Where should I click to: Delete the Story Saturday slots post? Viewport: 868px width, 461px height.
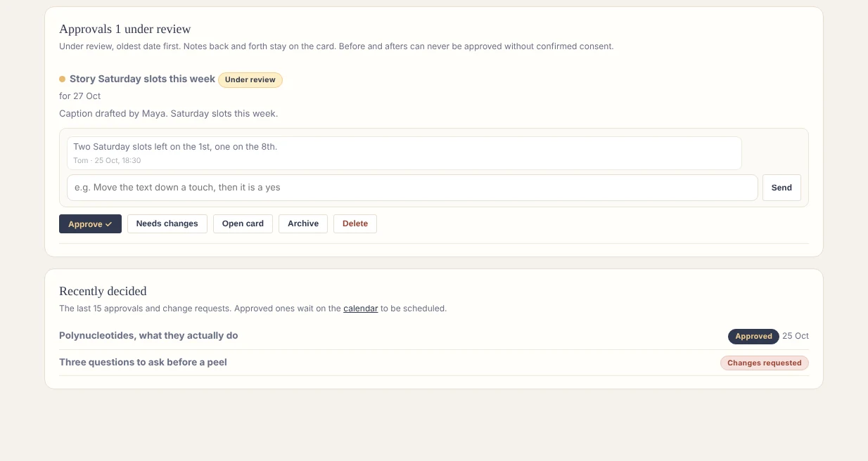point(355,223)
